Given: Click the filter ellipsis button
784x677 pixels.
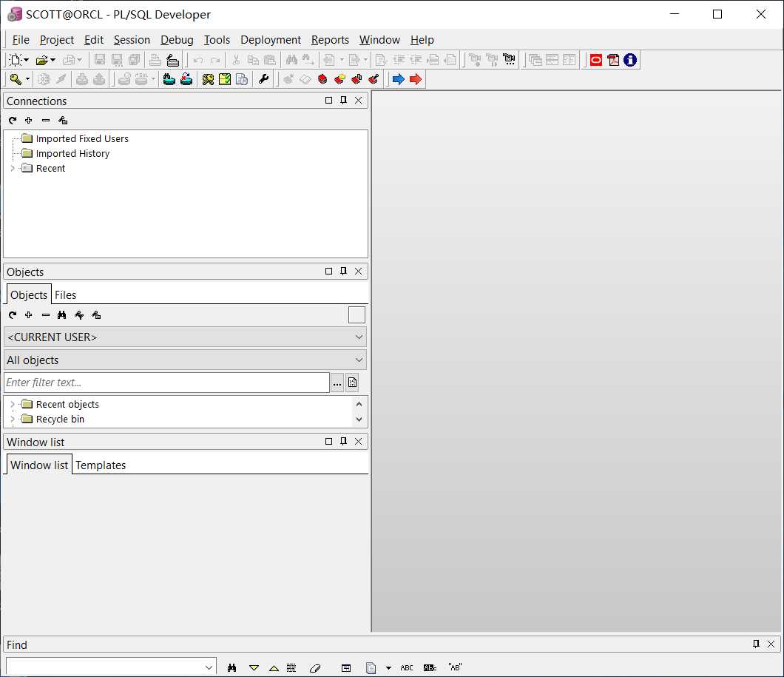Looking at the screenshot, I should [337, 383].
